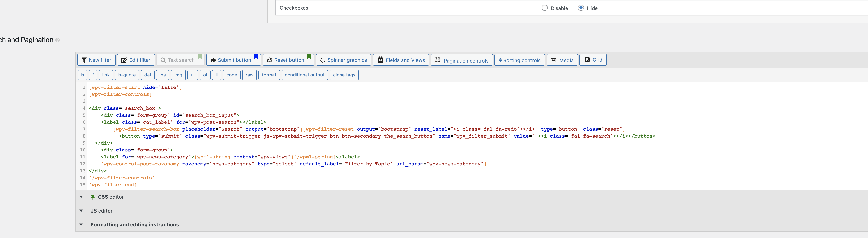Click line 12 wpv-control-post-taxonomy shortcode
Viewport: 868px width, 238px height.
[x=294, y=164]
